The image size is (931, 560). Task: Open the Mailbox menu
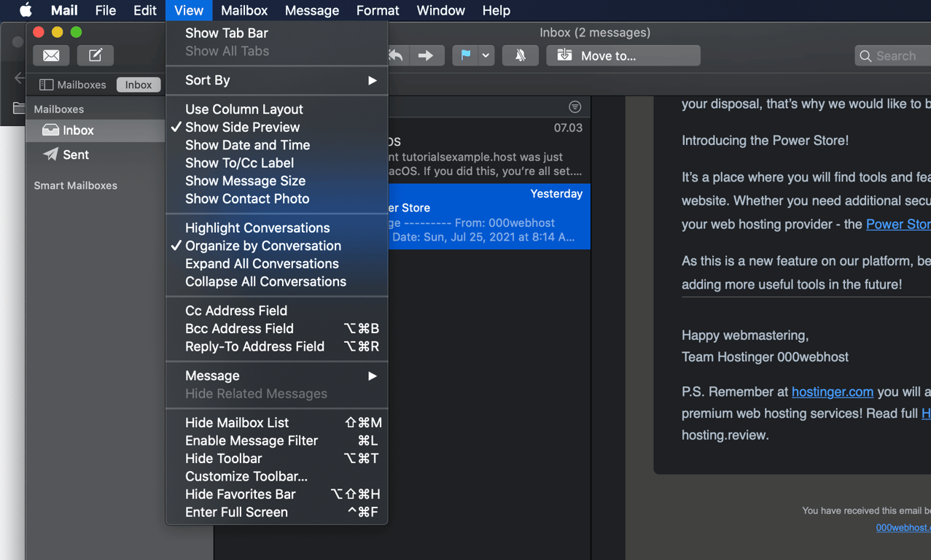coord(244,10)
